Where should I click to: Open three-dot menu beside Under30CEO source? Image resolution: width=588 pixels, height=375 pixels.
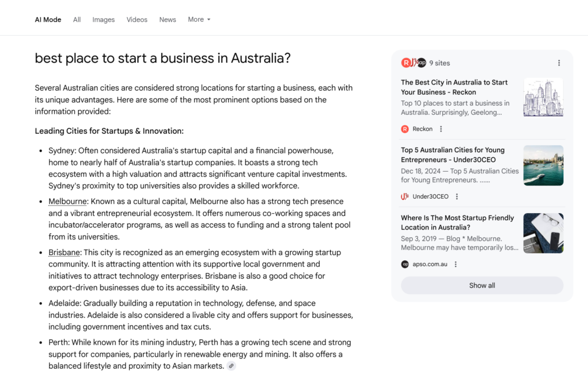tap(457, 196)
